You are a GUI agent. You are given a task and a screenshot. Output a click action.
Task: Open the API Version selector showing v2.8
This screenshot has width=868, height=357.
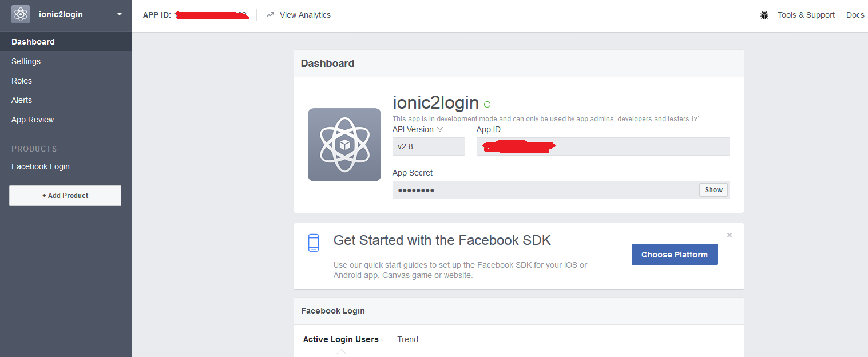429,146
